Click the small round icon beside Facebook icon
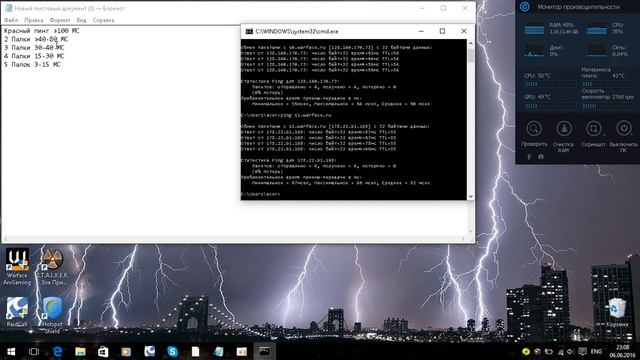 click(x=541, y=157)
